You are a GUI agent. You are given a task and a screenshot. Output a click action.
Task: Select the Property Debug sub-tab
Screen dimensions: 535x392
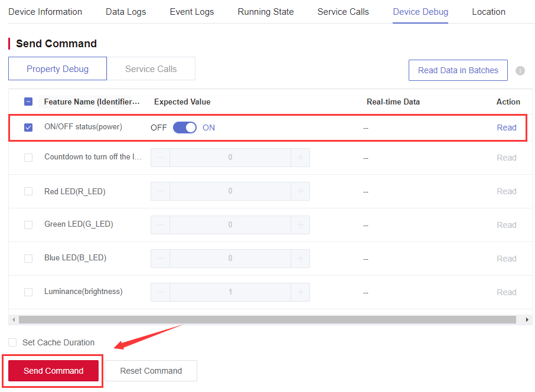[58, 68]
